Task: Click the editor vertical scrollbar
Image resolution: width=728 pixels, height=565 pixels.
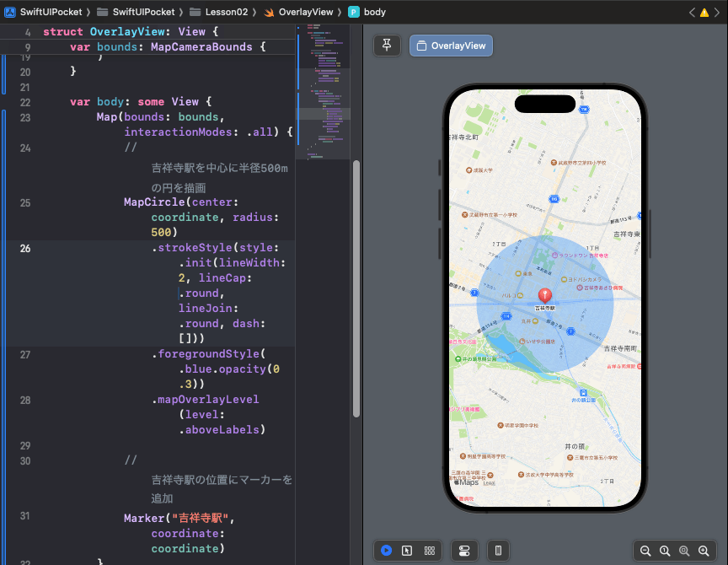Action: coord(356,288)
